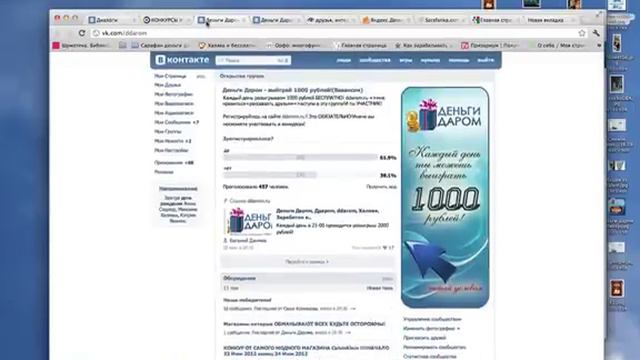The width and height of the screenshot is (640, 360).
Task: Expand the Изменить фотографию dropdown
Action: pos(431,329)
